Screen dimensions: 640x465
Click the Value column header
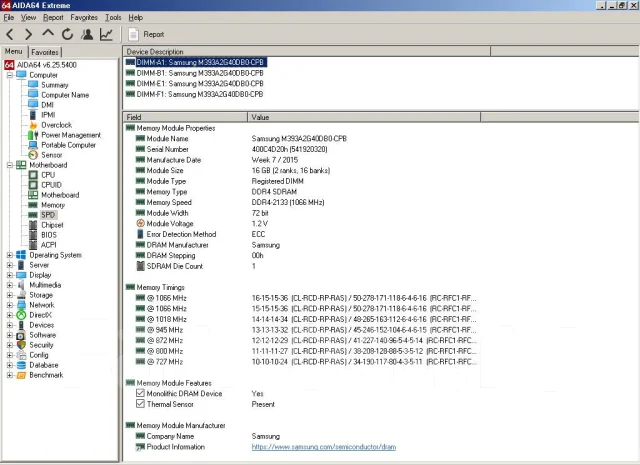point(364,117)
